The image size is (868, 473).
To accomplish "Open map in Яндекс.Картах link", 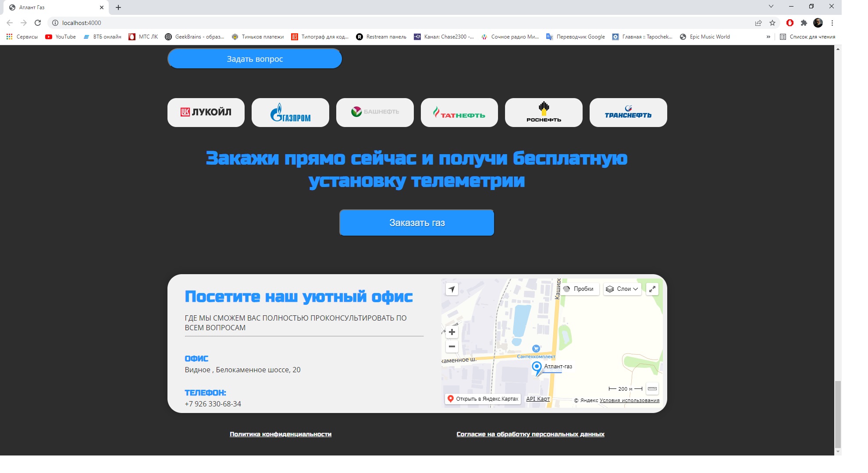I will [483, 399].
